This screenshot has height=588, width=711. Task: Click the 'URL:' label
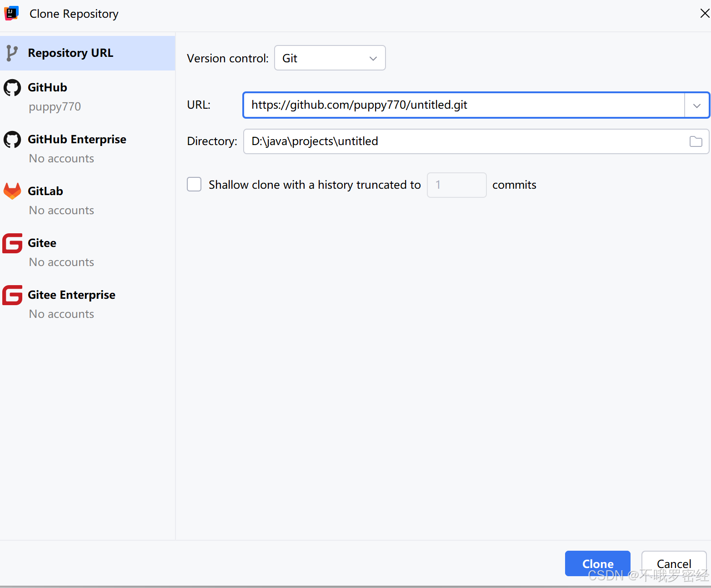pos(199,105)
